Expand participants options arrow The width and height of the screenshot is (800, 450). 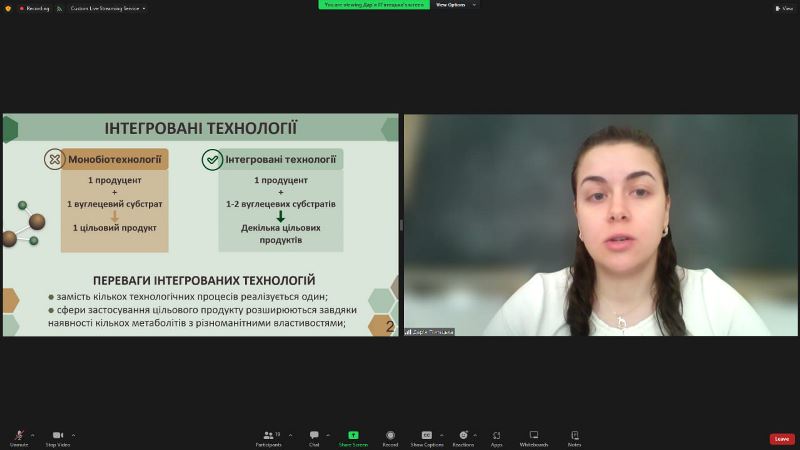pos(290,435)
